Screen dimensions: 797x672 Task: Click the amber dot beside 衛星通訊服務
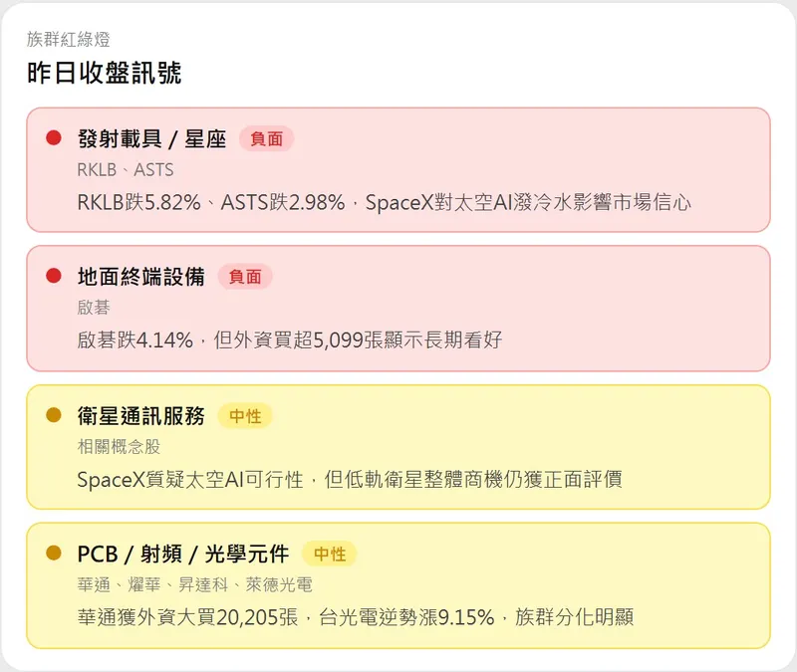click(54, 415)
